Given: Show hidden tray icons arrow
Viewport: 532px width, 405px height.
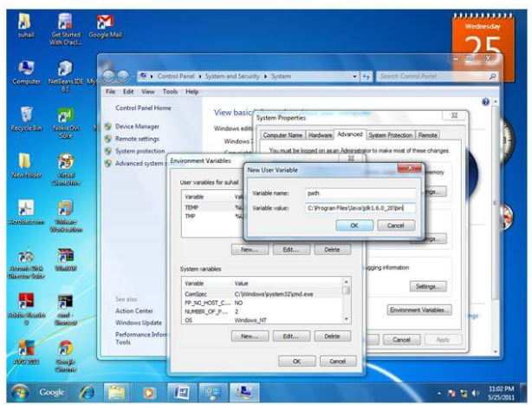Looking at the screenshot, I should [439, 394].
